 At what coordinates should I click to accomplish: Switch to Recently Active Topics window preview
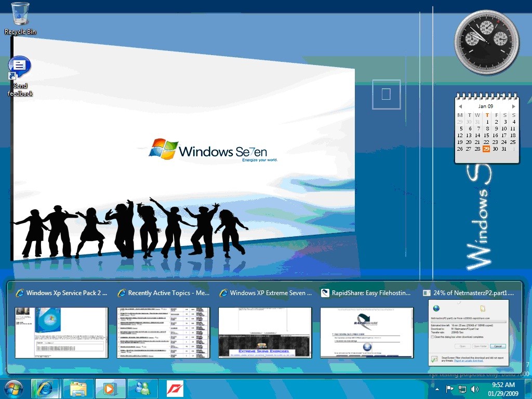163,332
